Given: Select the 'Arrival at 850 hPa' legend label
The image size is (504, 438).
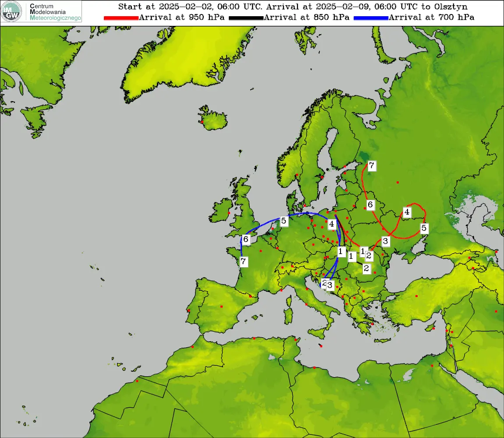Looking at the screenshot, I should coord(306,18).
